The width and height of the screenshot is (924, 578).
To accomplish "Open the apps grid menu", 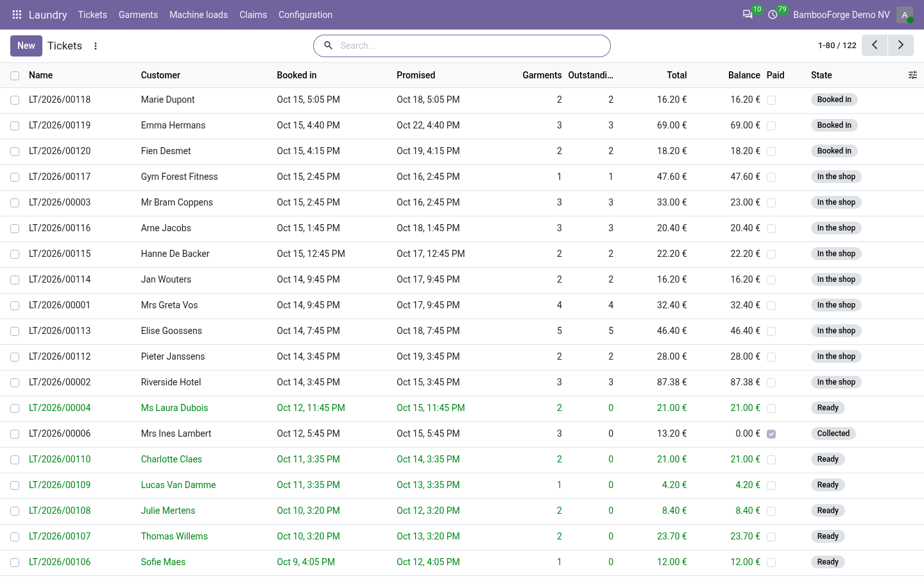I will (x=17, y=15).
